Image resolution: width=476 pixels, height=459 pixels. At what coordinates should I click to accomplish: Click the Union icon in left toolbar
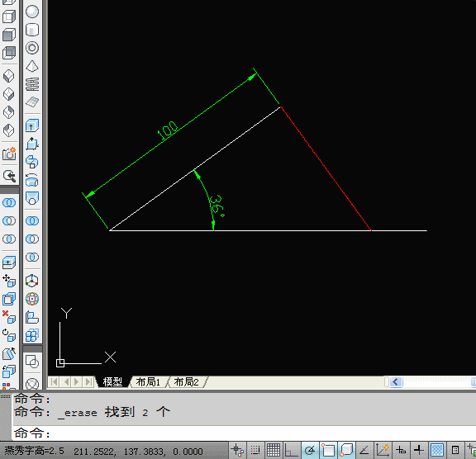(x=9, y=202)
